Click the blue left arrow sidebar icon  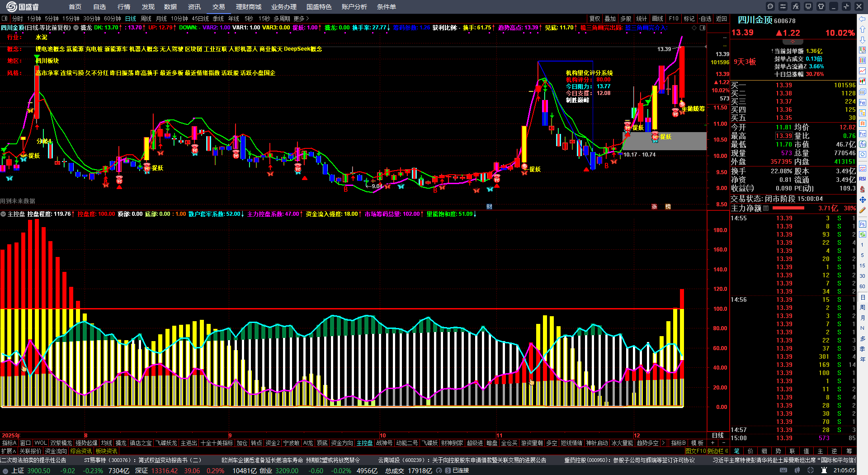863,19
